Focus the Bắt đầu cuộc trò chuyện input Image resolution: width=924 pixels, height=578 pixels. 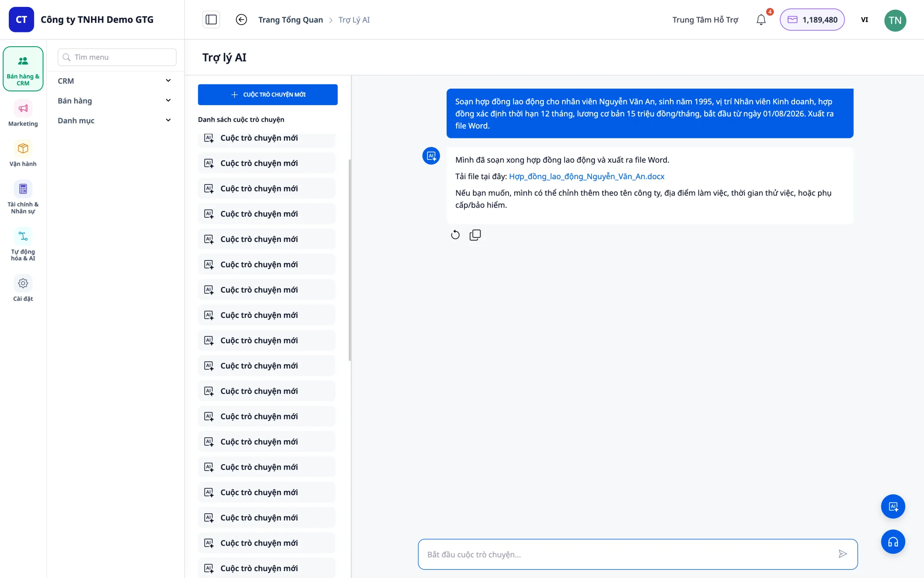click(x=638, y=554)
